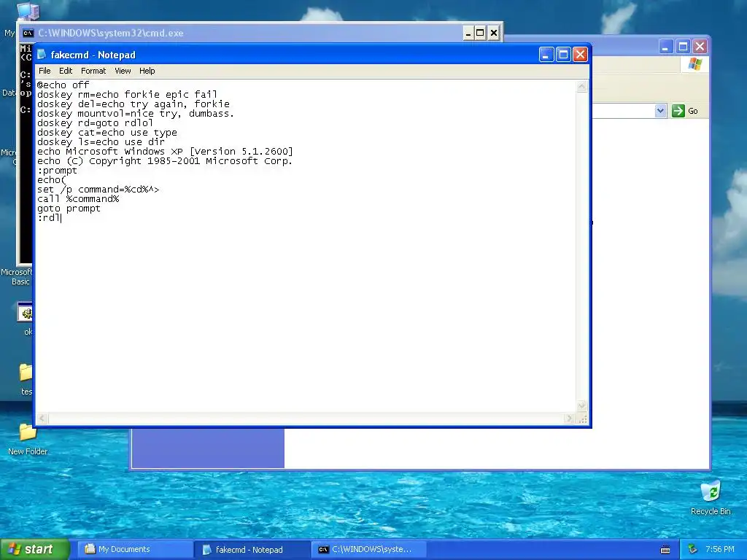Viewport: 747px width, 560px height.
Task: Open the Start menu
Action: click(x=34, y=550)
